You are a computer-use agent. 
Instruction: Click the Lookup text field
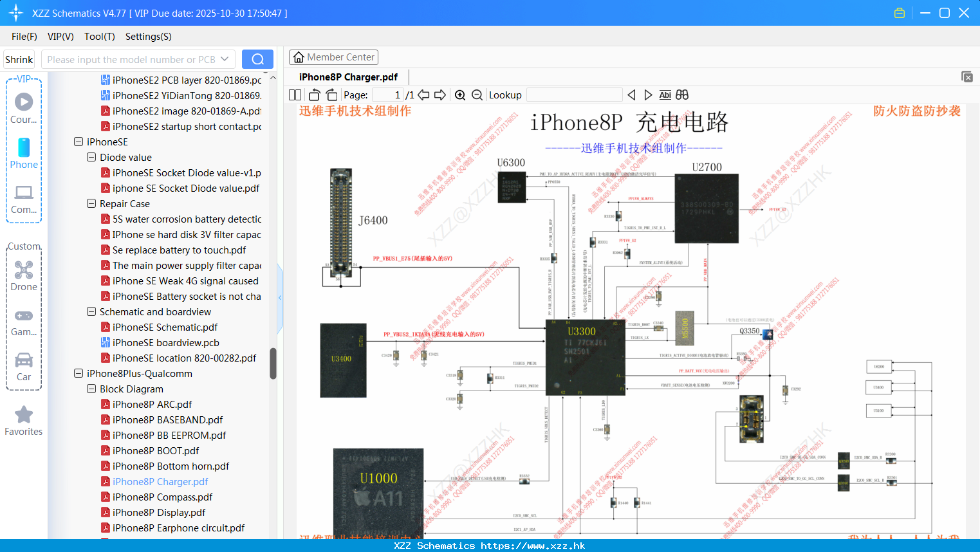[x=575, y=95]
